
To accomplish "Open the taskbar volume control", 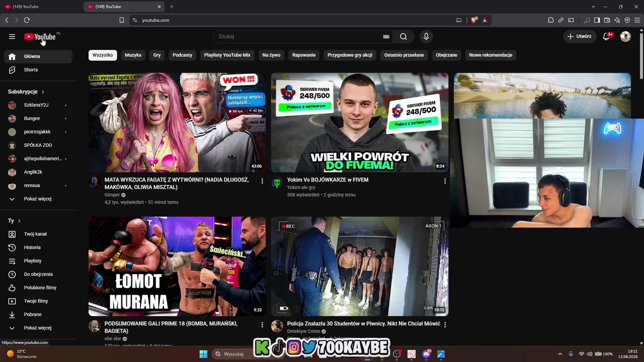I will click(x=589, y=354).
